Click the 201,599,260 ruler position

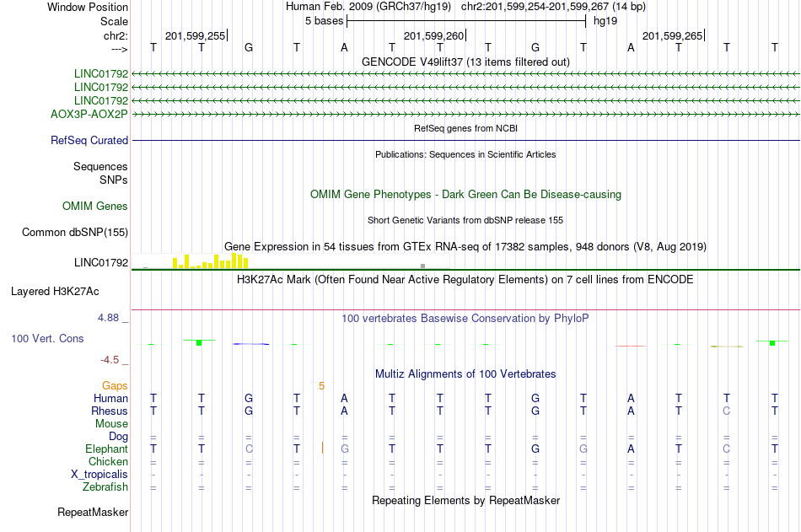[435, 35]
